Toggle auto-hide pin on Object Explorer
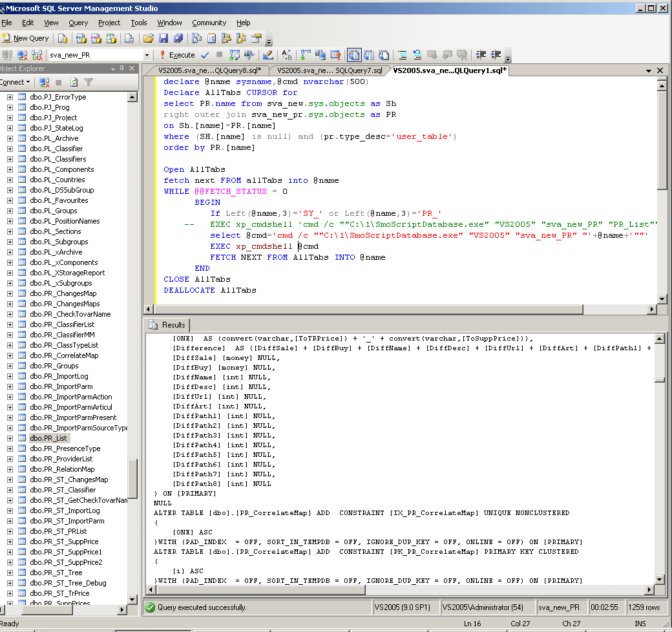 121,68
